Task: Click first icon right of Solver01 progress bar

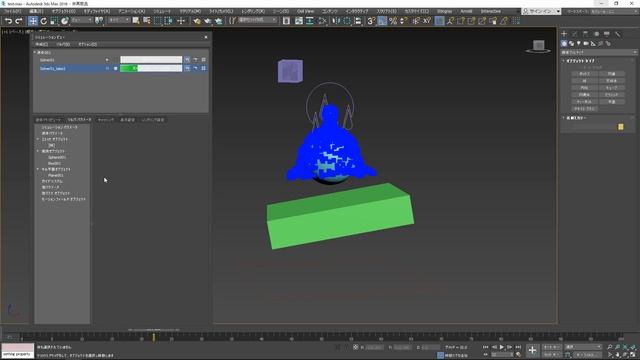Action: pyautogui.click(x=187, y=60)
